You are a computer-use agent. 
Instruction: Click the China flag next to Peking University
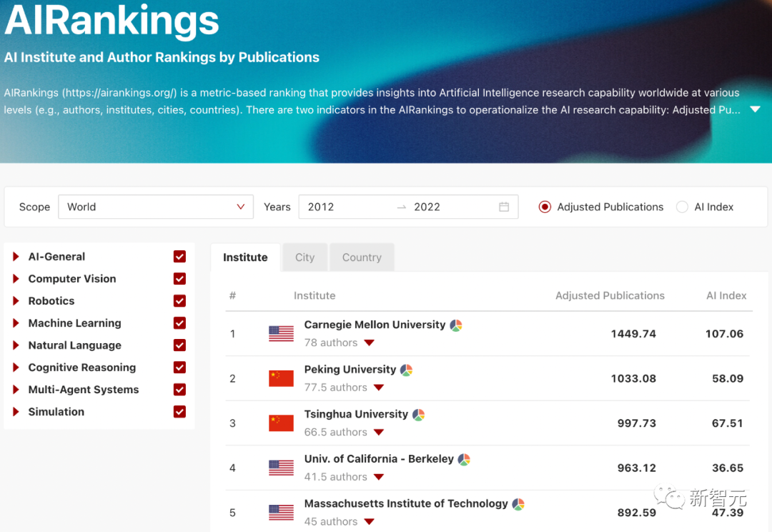pyautogui.click(x=281, y=378)
